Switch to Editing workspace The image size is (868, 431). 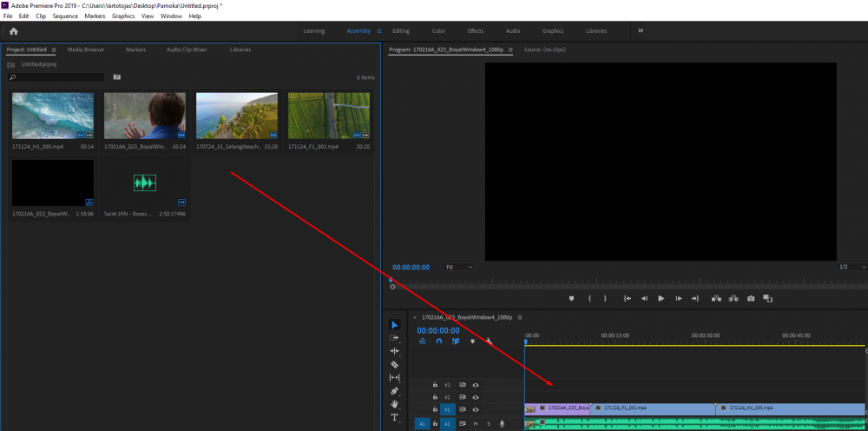(401, 31)
